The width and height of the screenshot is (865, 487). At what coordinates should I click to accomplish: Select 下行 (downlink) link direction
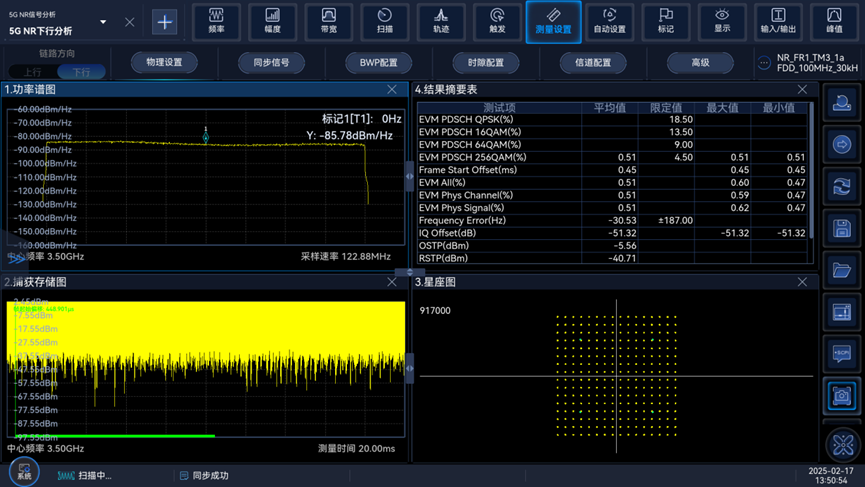[81, 72]
